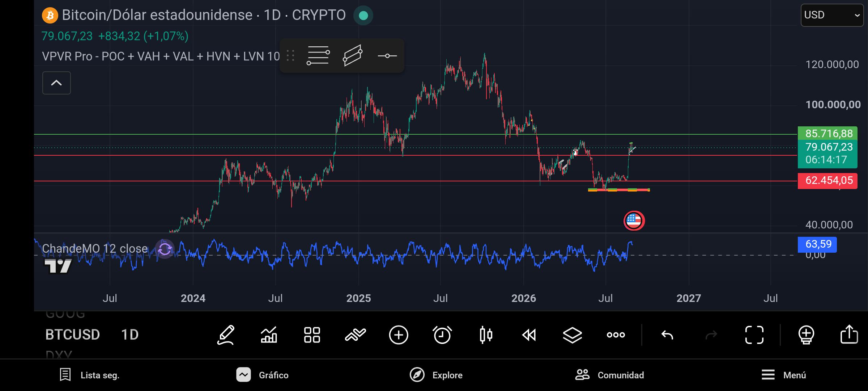Screen dimensions: 868x391
Task: Enter fullscreen chart mode
Action: 754,335
